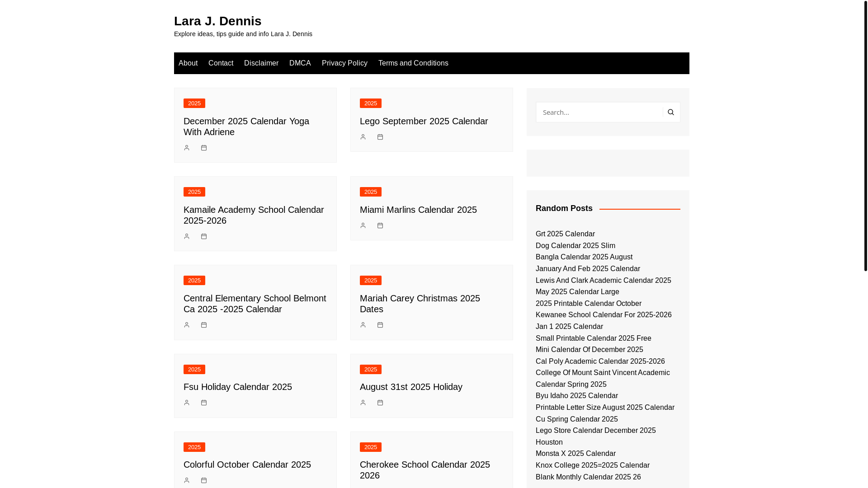Screen dimensions: 868x488
Task: Click date icon under December 2025 Calendar Yoga
Action: 204,148
